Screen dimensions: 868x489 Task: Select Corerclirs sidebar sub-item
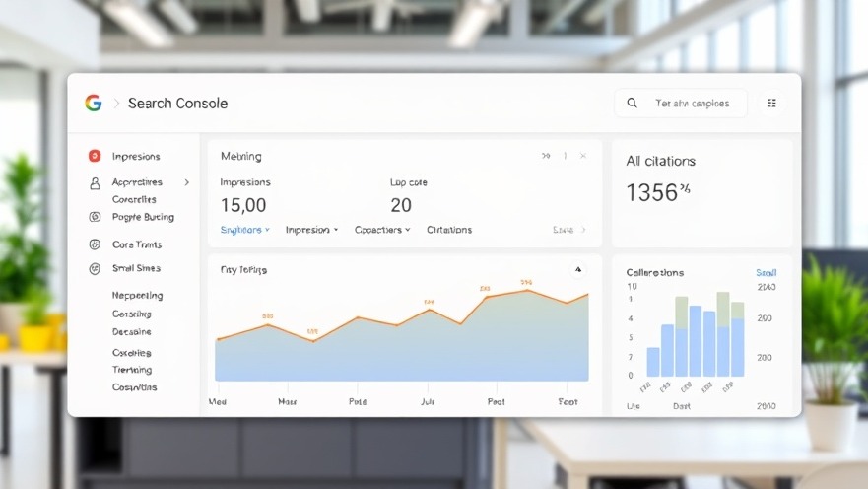(x=134, y=199)
